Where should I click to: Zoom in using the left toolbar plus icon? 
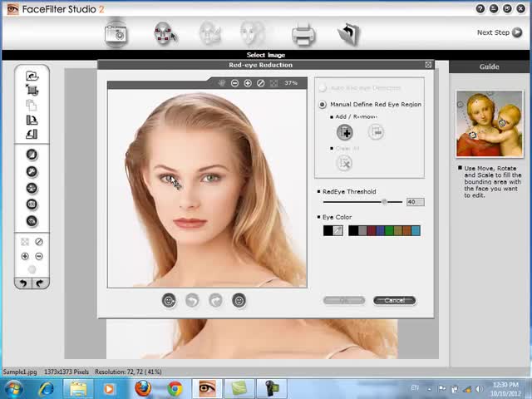[x=25, y=256]
